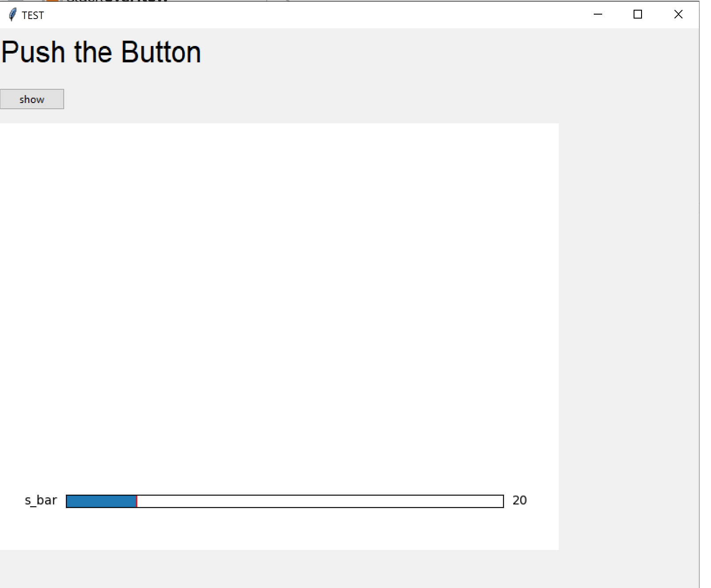Click the far left end of s_bar slider
The image size is (711, 588).
coord(68,501)
